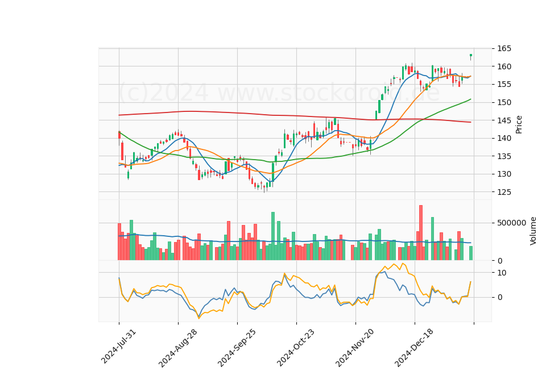
Task: Click the 2024-Oct-23 date axis label
Action: point(296,348)
